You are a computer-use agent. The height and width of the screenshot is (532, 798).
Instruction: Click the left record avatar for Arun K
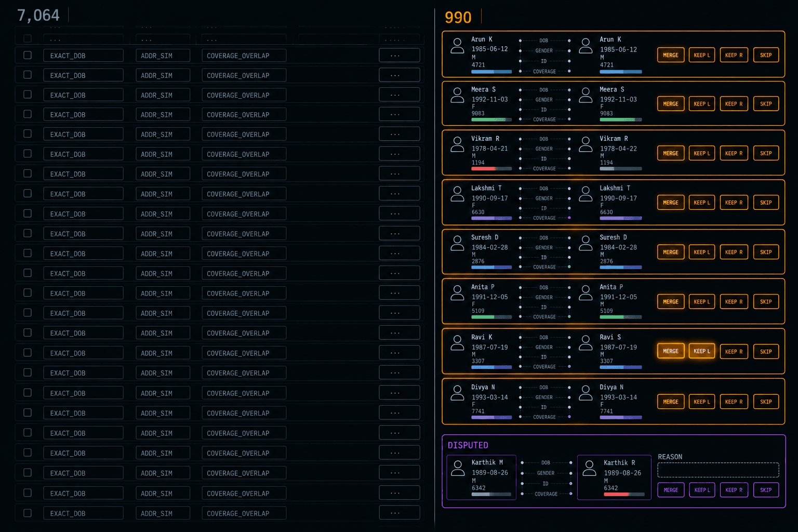[457, 46]
